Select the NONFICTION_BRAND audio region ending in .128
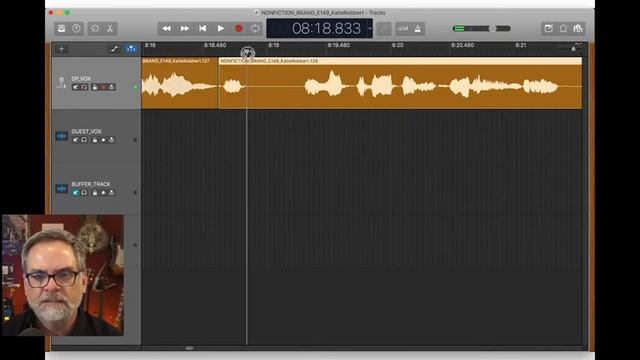Image resolution: width=640 pixels, height=360 pixels. pyautogui.click(x=400, y=83)
